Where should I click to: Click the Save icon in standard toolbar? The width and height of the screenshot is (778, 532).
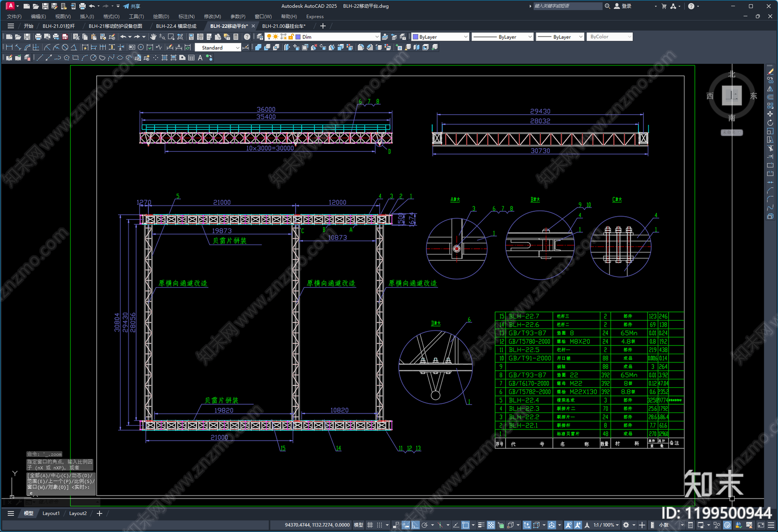[27, 37]
